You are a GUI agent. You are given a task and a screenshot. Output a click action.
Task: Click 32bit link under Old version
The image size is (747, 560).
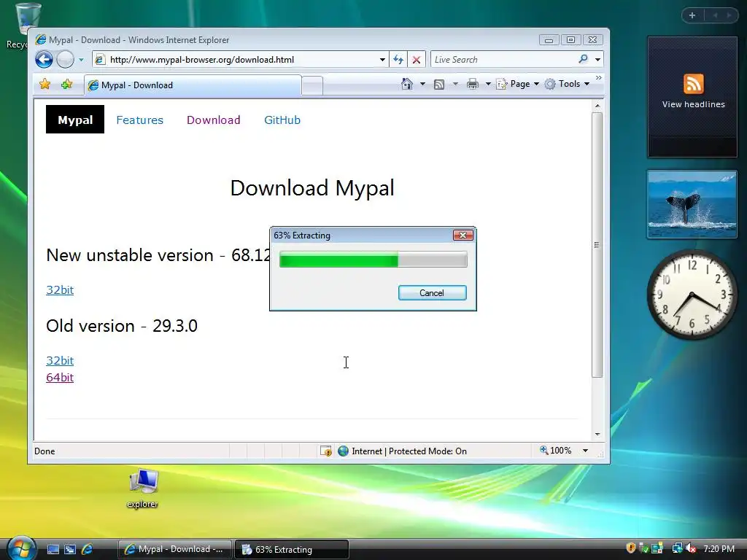point(60,360)
